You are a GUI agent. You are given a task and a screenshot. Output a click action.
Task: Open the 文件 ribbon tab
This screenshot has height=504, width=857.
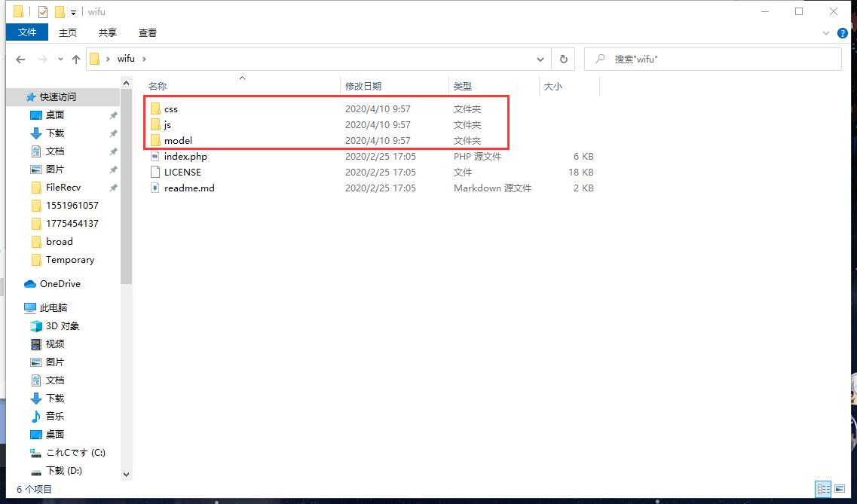(x=27, y=32)
